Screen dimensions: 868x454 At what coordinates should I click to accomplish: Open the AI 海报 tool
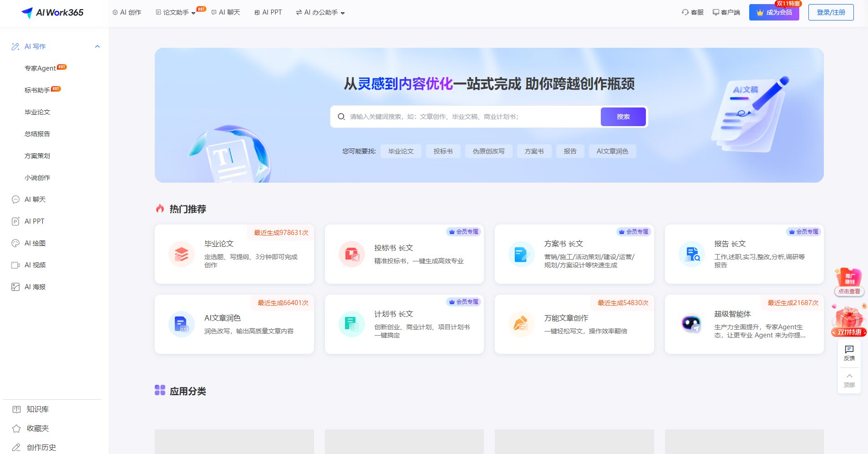(34, 286)
